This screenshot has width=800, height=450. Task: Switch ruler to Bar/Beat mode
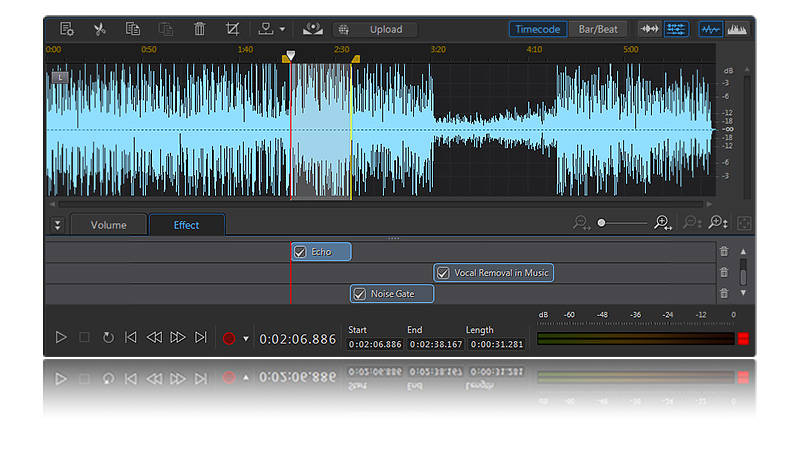598,29
